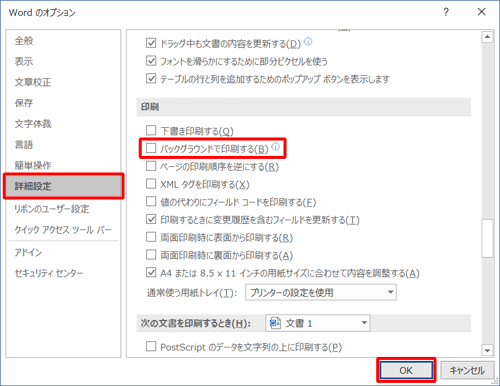Check XML タグを印刷する option
500x386 pixels.
tap(151, 184)
